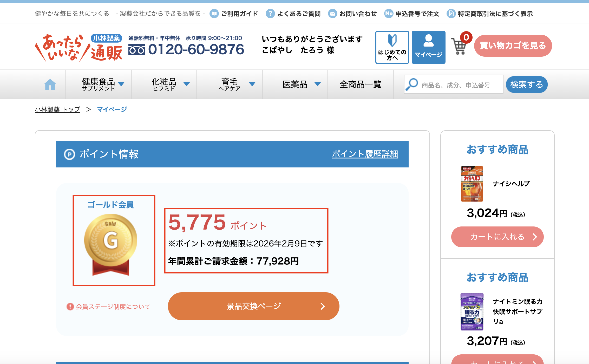Expand the 化粧品 ヒフミド dropdown menu
The width and height of the screenshot is (589, 364).
pos(164,84)
